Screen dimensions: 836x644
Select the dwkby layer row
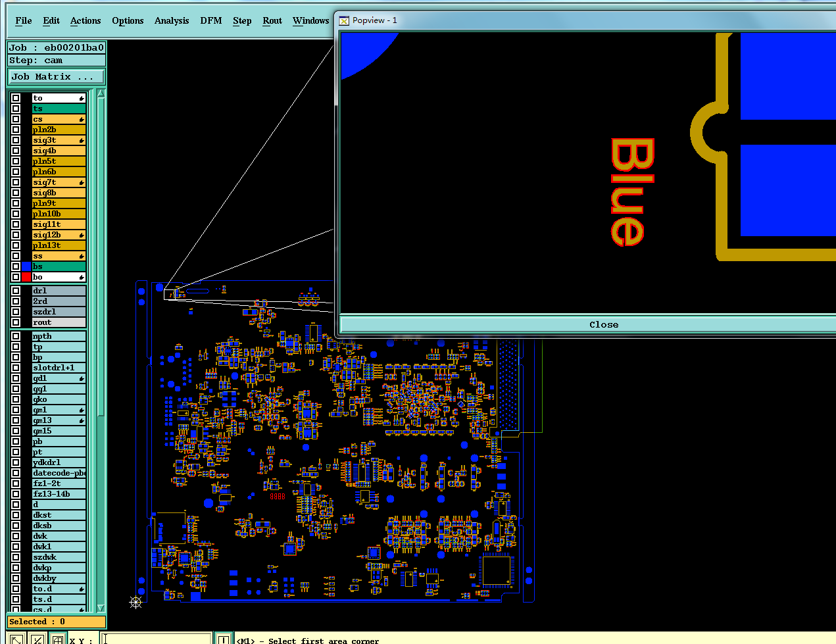[59, 578]
